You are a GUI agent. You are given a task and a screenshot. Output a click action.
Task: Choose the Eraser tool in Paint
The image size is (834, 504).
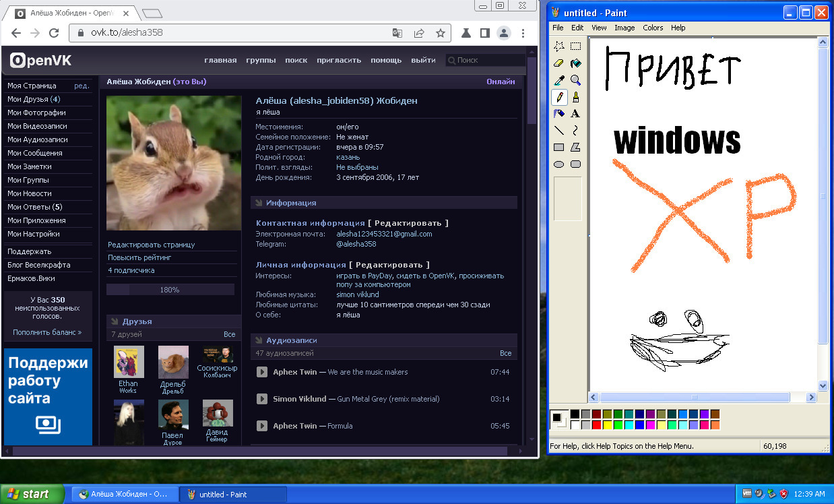pyautogui.click(x=559, y=63)
